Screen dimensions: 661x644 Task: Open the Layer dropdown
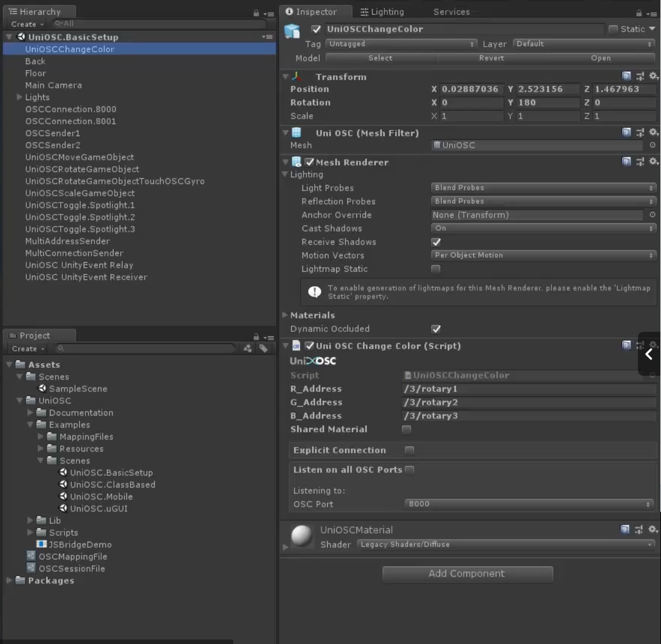tap(585, 44)
